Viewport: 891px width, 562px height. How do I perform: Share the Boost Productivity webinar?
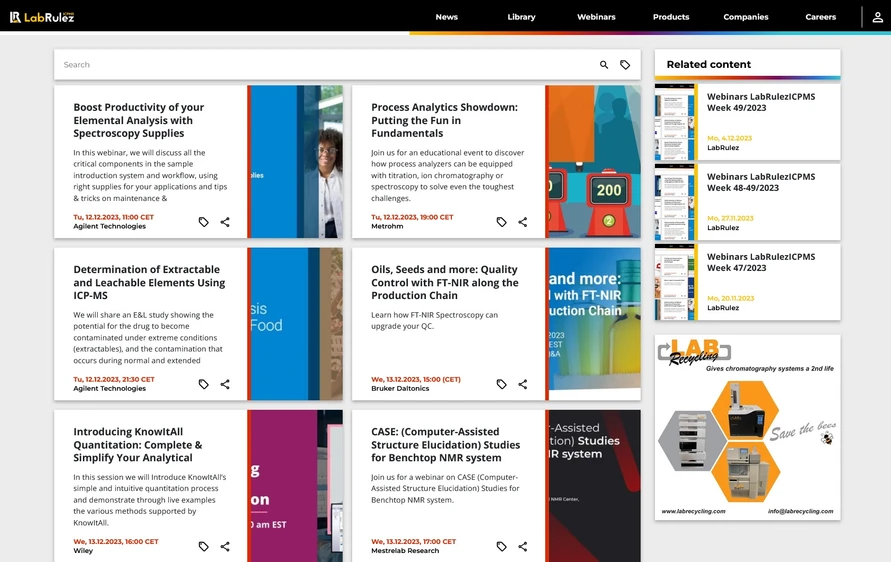[225, 222]
